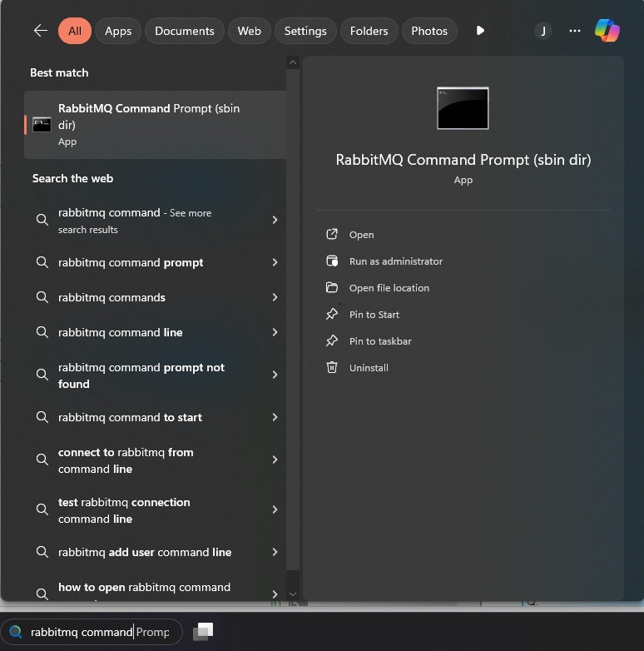Screen dimensions: 644x651
Task: Click search icon beside 'rabbitmq command to start'
Action: pyautogui.click(x=42, y=417)
